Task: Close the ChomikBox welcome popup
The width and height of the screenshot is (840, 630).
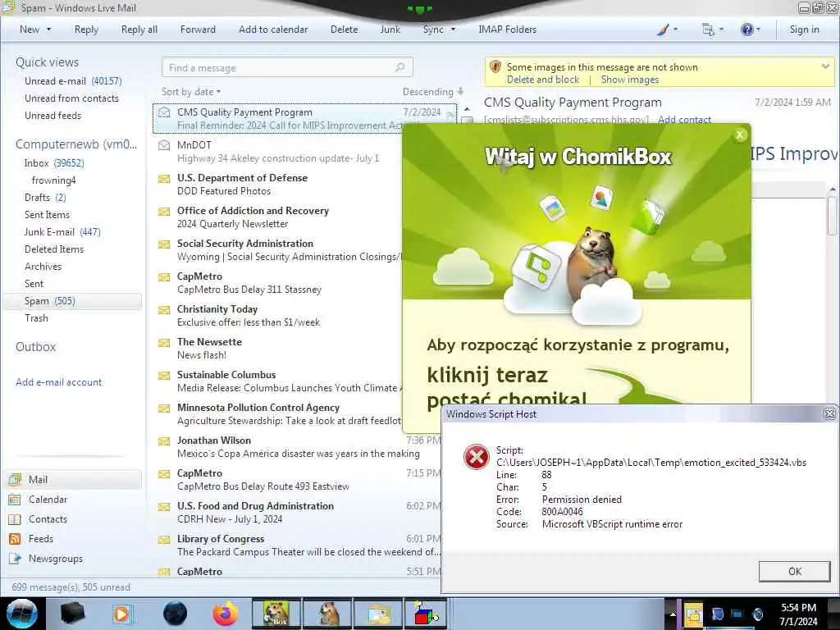Action: (x=740, y=135)
